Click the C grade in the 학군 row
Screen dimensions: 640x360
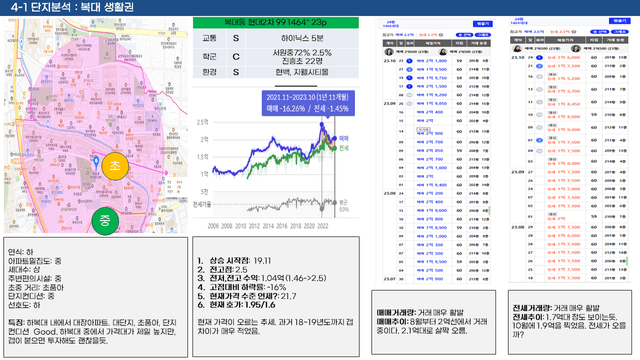(x=236, y=56)
